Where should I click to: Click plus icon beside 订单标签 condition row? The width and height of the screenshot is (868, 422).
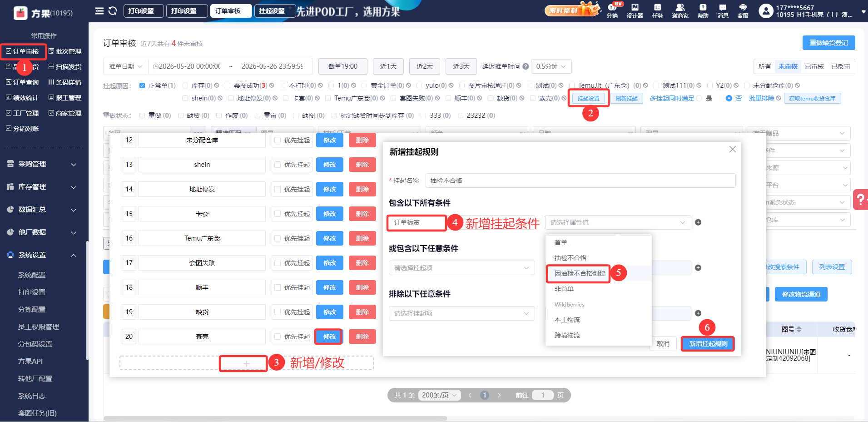(x=698, y=222)
